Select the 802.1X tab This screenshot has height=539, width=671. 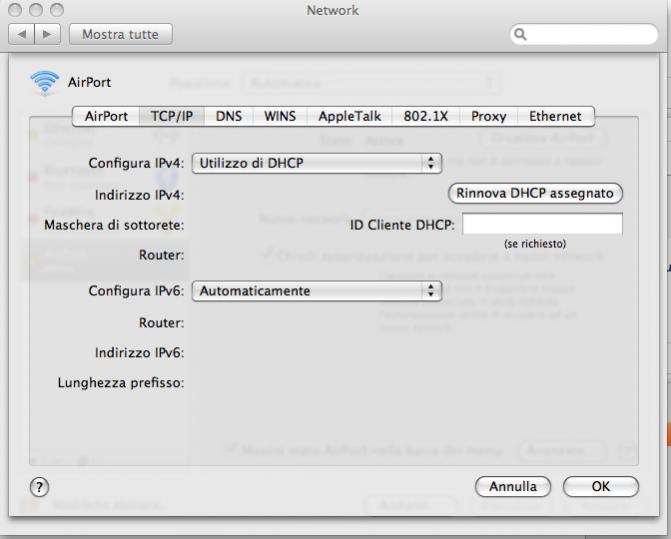[426, 116]
